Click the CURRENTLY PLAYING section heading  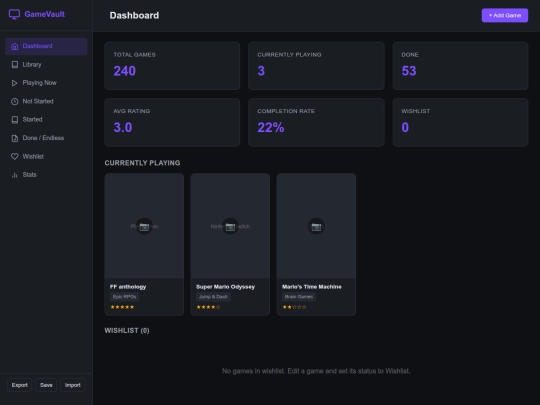coord(142,163)
